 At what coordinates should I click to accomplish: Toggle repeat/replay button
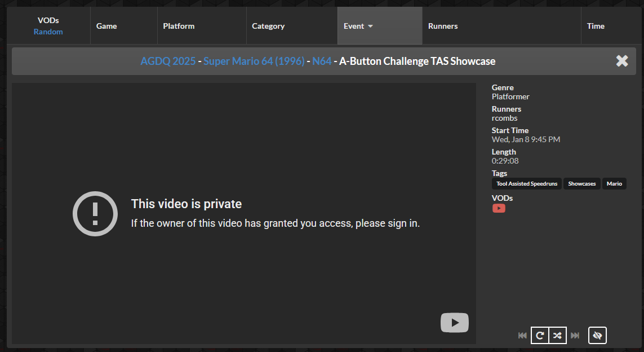540,336
